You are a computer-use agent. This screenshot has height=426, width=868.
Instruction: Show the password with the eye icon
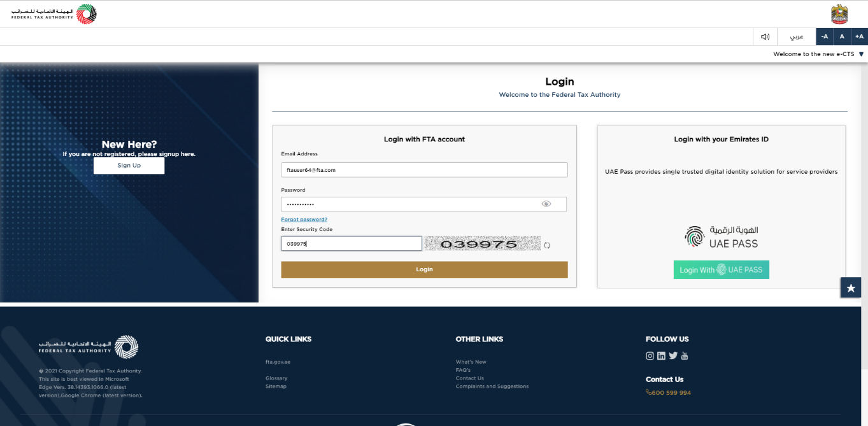(546, 204)
